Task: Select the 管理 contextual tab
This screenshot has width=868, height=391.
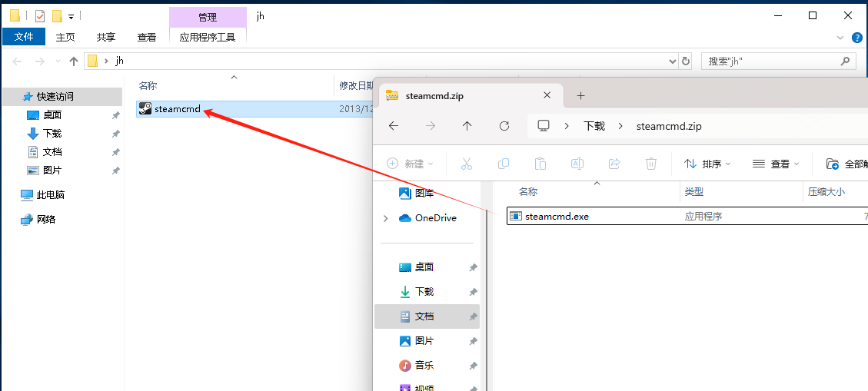Action: 208,17
